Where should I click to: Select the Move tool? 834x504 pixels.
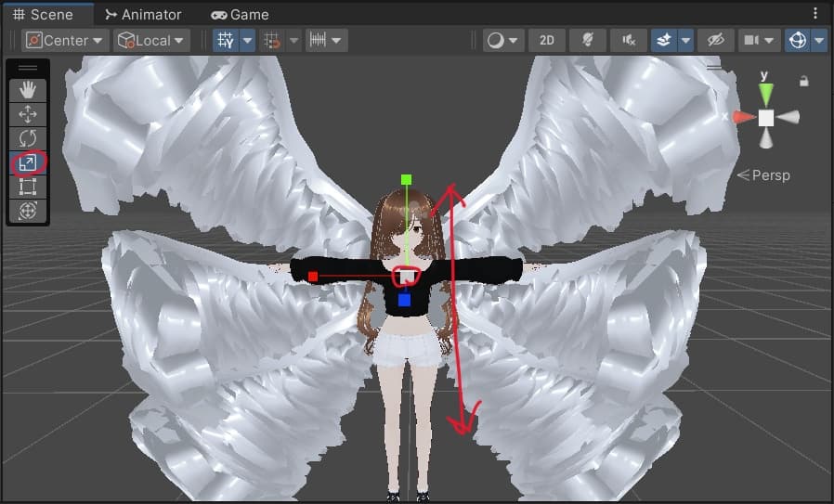28,114
